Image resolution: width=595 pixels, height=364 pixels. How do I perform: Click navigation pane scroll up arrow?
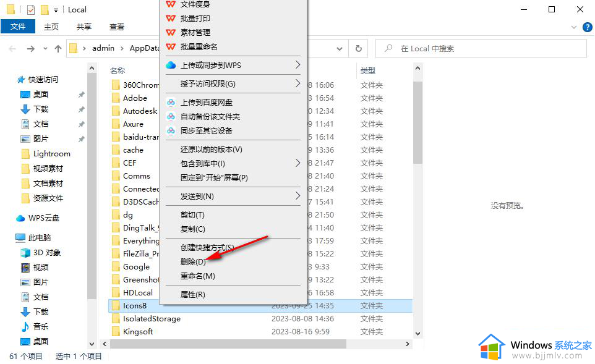coord(92,68)
